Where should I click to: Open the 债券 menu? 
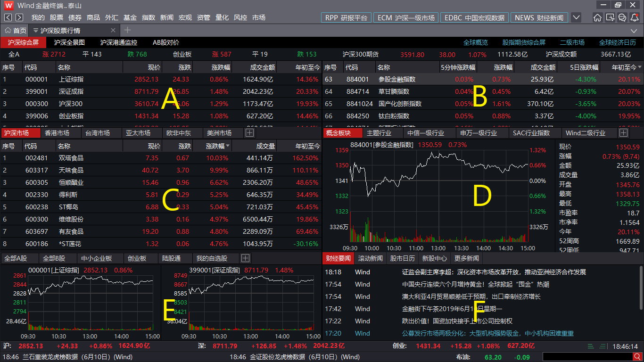click(x=75, y=17)
